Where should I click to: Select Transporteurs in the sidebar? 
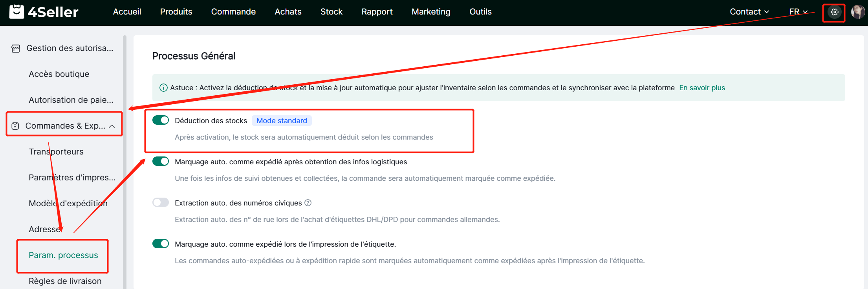(x=56, y=152)
